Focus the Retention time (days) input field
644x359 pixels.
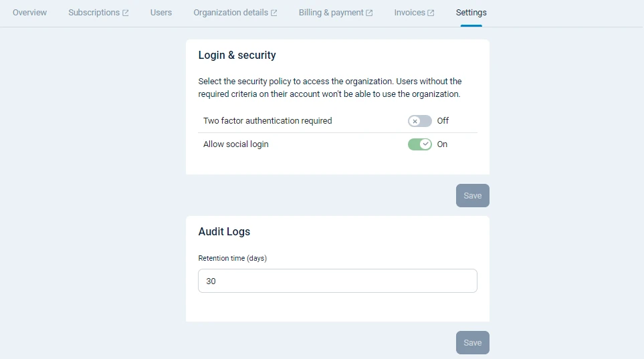coord(338,281)
